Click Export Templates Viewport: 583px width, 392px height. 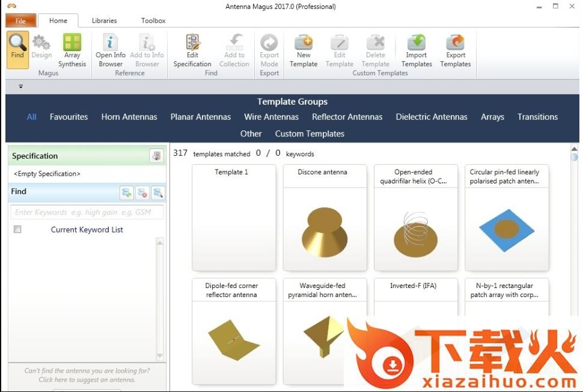456,51
